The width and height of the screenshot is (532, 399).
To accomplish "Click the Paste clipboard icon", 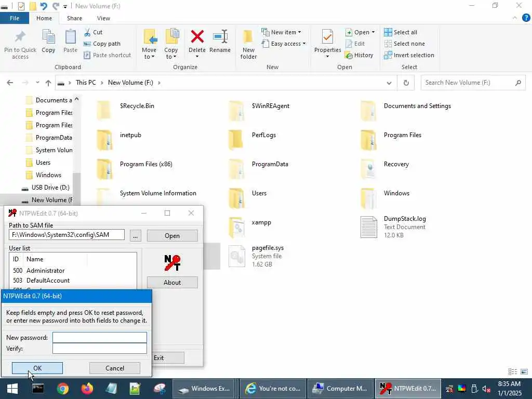I will coord(70,37).
